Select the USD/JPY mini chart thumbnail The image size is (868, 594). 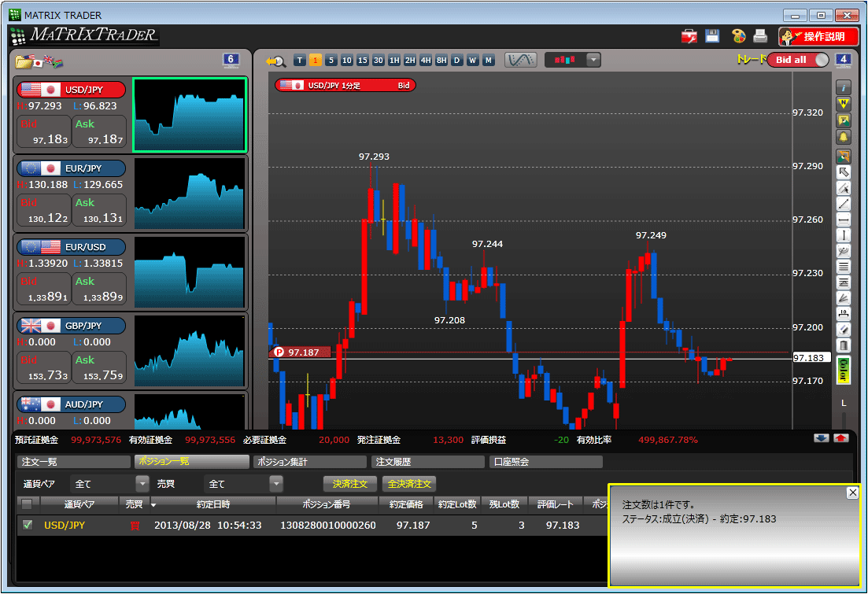click(190, 115)
